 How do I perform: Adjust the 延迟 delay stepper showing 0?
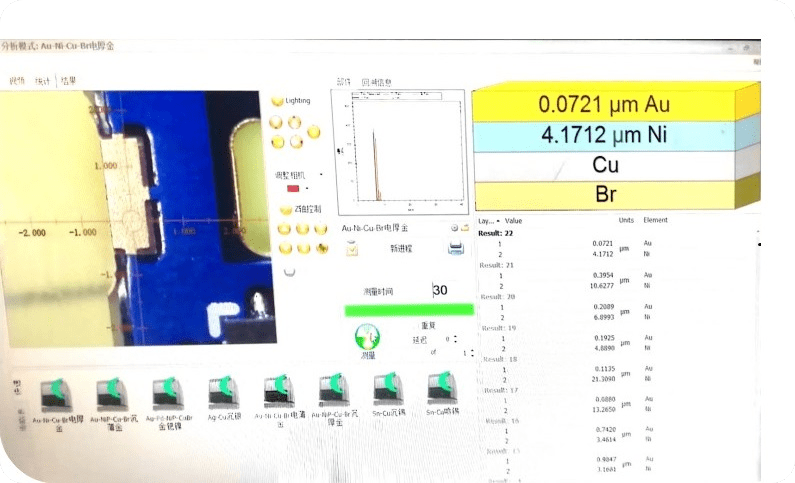(x=455, y=339)
